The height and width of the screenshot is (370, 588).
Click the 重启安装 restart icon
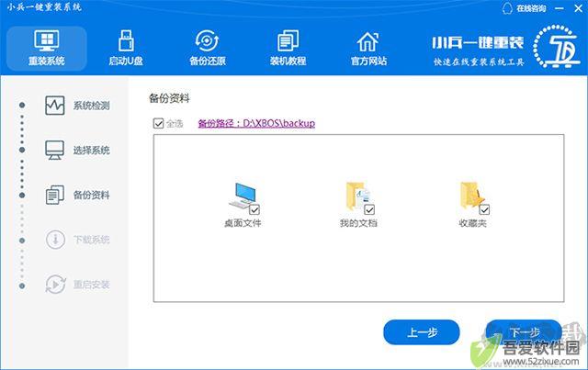pos(55,284)
